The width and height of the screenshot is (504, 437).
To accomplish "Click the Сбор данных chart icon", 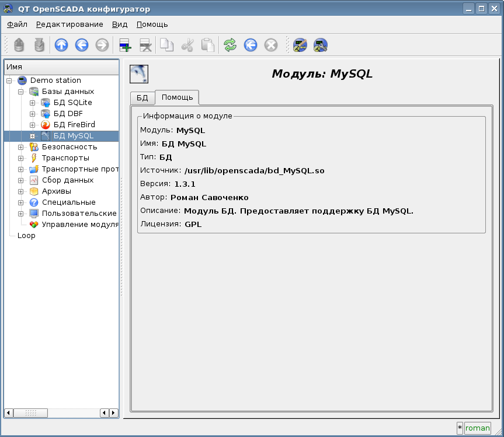I will (x=34, y=180).
